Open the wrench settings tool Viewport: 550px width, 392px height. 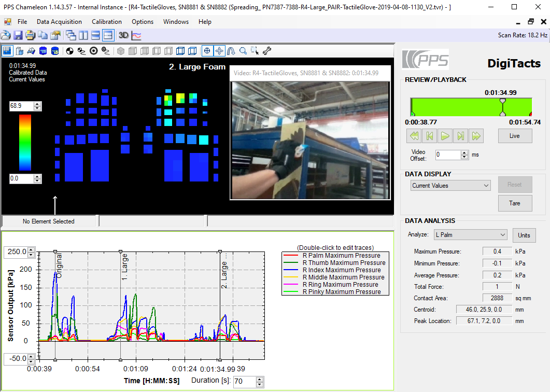pos(267,51)
